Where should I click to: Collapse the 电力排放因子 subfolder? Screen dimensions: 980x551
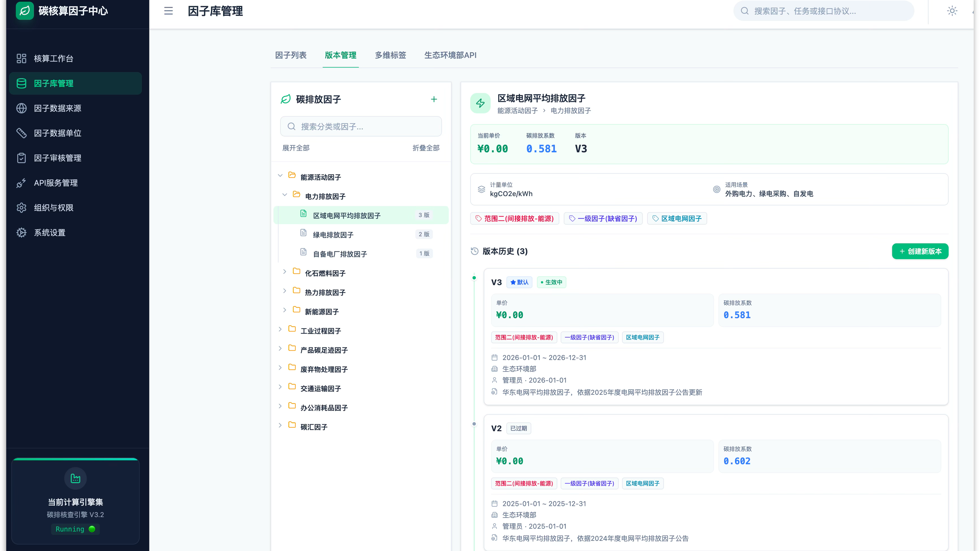(x=284, y=195)
